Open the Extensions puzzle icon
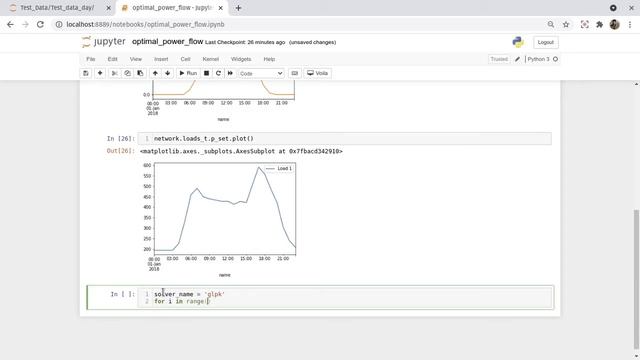Screen dimensions: 640x360 point(599,24)
